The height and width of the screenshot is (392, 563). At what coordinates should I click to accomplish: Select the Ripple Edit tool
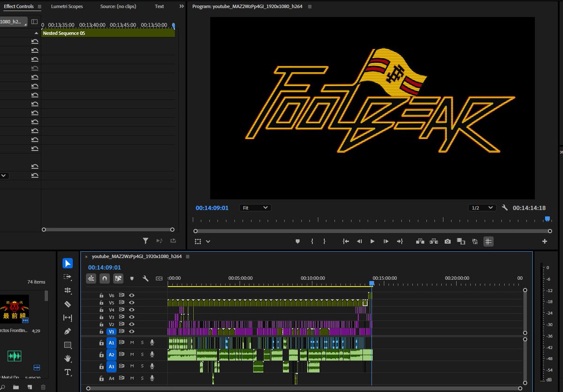coord(68,291)
